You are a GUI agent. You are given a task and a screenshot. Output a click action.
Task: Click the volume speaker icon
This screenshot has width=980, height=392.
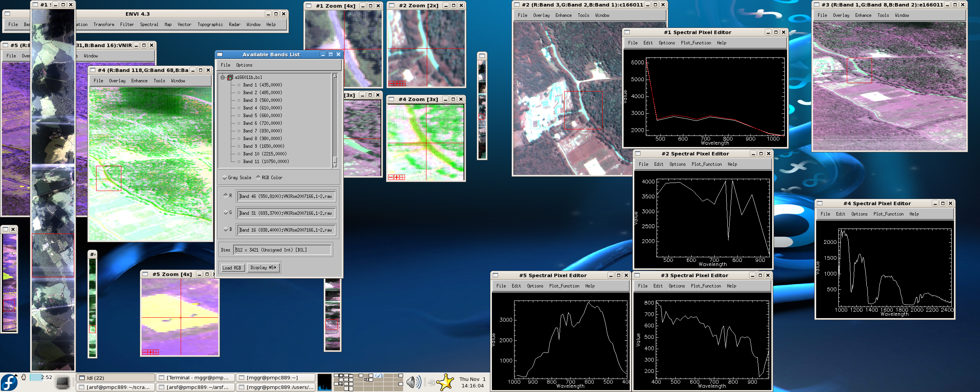coord(413,382)
